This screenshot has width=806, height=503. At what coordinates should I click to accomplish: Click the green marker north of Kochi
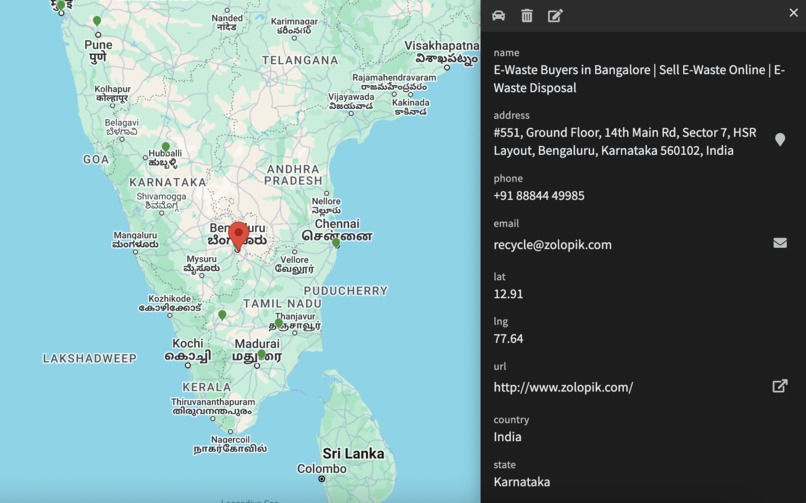pyautogui.click(x=222, y=315)
